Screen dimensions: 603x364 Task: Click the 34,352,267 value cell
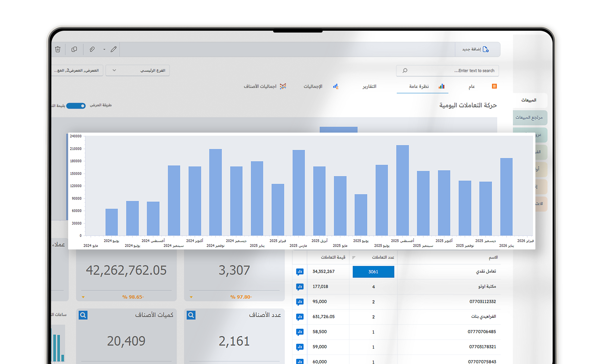[x=324, y=271]
